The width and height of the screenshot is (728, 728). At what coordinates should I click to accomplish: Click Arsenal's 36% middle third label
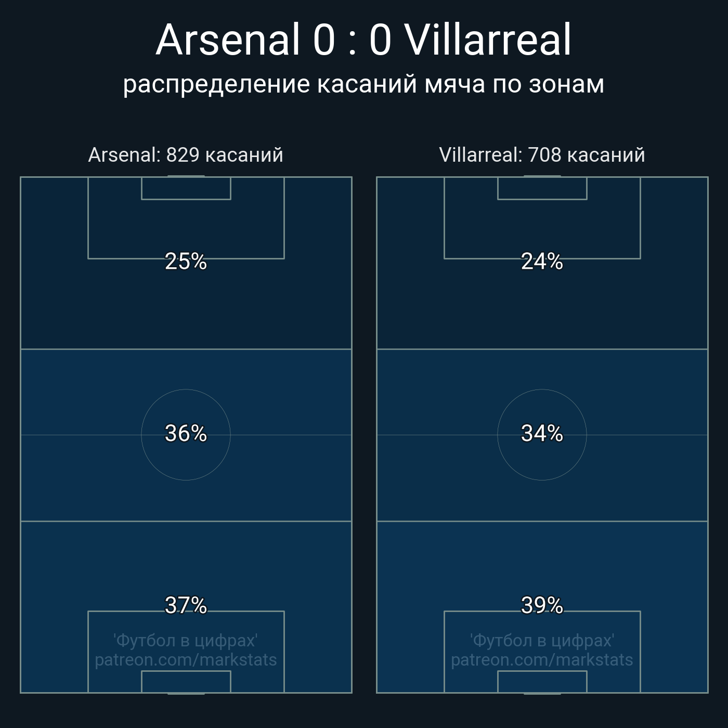tap(186, 434)
